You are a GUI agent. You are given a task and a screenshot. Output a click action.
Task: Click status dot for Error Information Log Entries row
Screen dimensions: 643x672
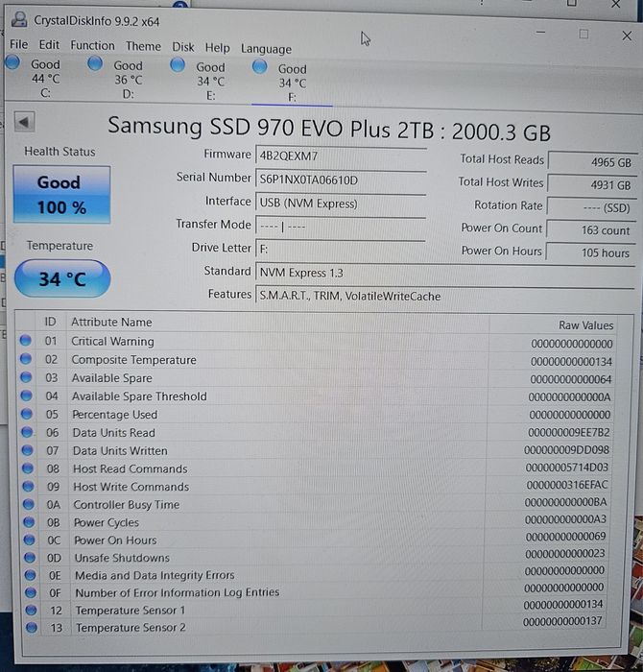pyautogui.click(x=31, y=592)
